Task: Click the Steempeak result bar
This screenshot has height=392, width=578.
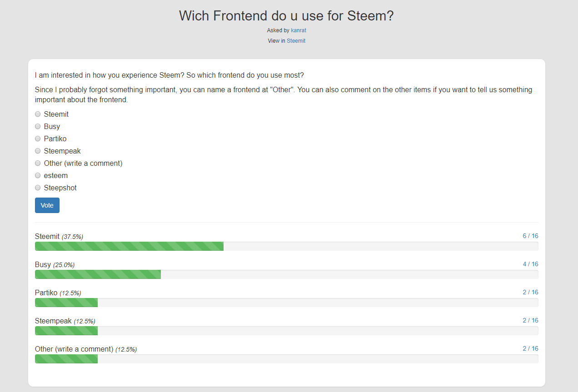Action: coord(287,331)
